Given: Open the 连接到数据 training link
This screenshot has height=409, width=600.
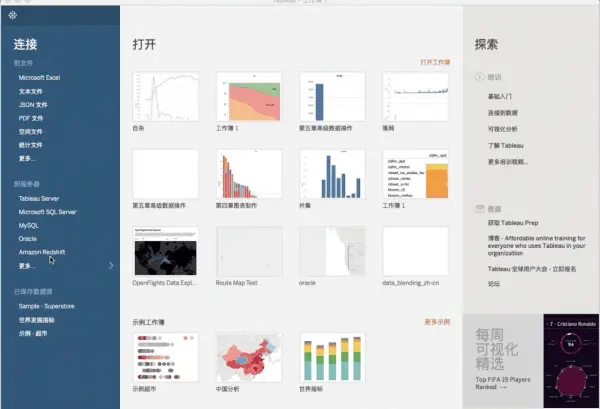Looking at the screenshot, I should (502, 113).
